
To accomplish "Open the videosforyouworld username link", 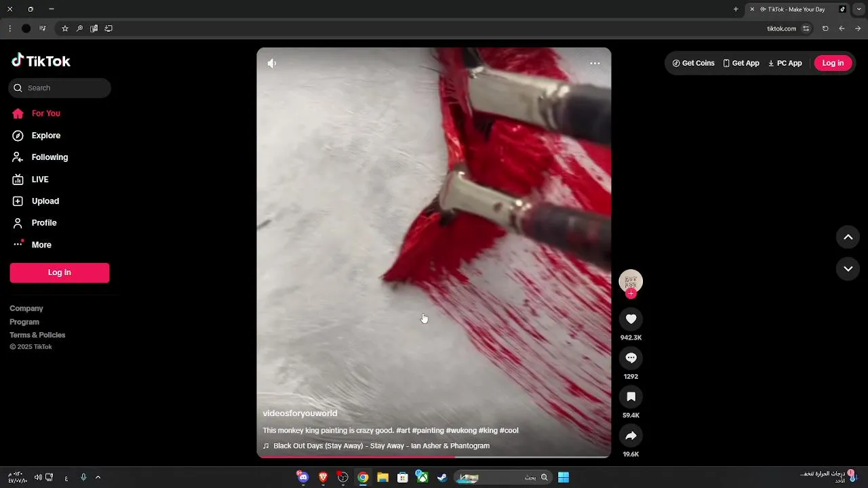I will click(x=300, y=413).
